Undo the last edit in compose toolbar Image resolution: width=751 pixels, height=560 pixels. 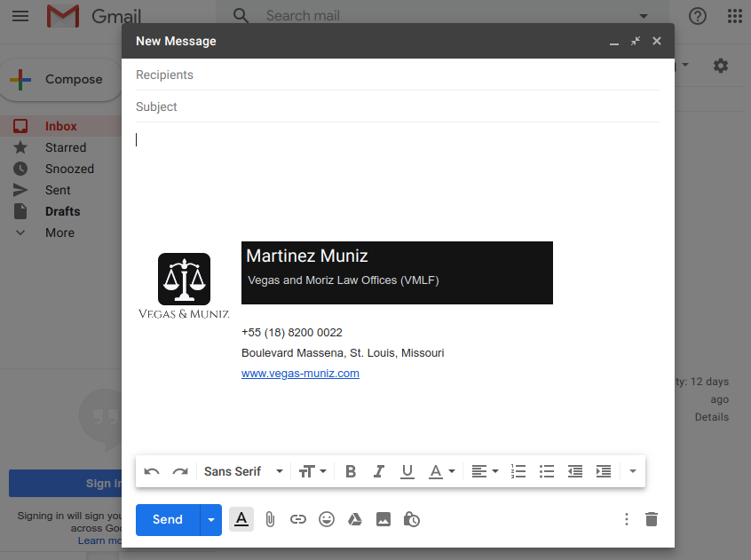click(151, 472)
